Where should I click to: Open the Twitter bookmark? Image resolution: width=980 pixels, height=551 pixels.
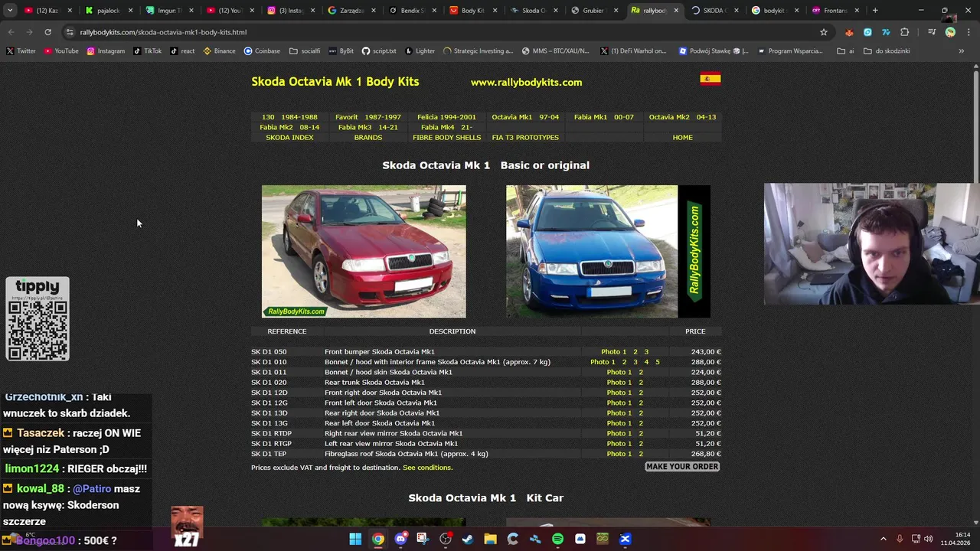(x=21, y=51)
